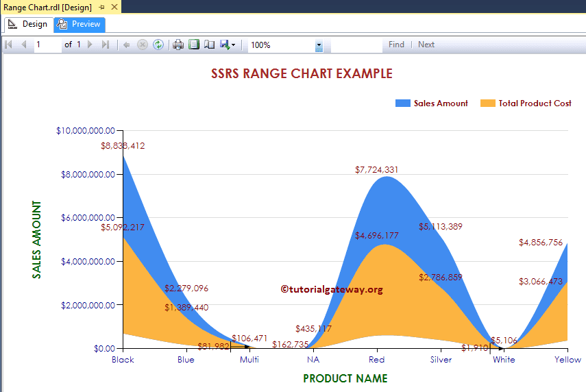Go to next page arrow
The image size is (586, 392).
coord(90,45)
